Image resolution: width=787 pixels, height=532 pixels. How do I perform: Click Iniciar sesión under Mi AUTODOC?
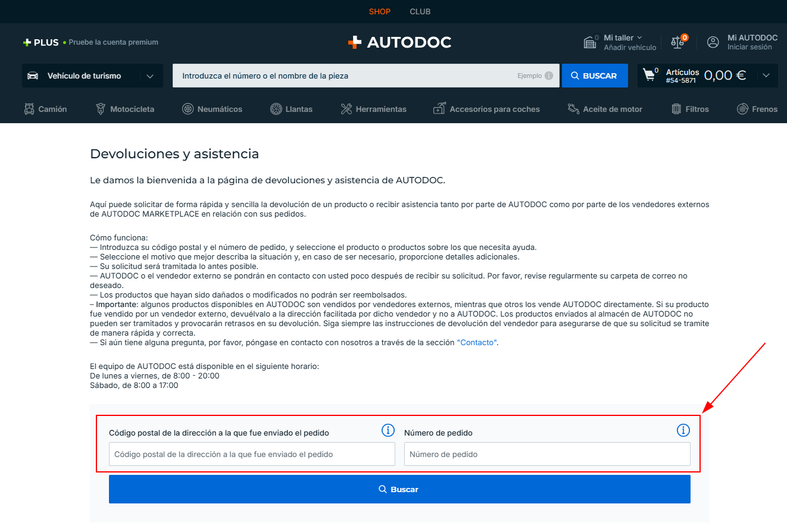tap(749, 47)
